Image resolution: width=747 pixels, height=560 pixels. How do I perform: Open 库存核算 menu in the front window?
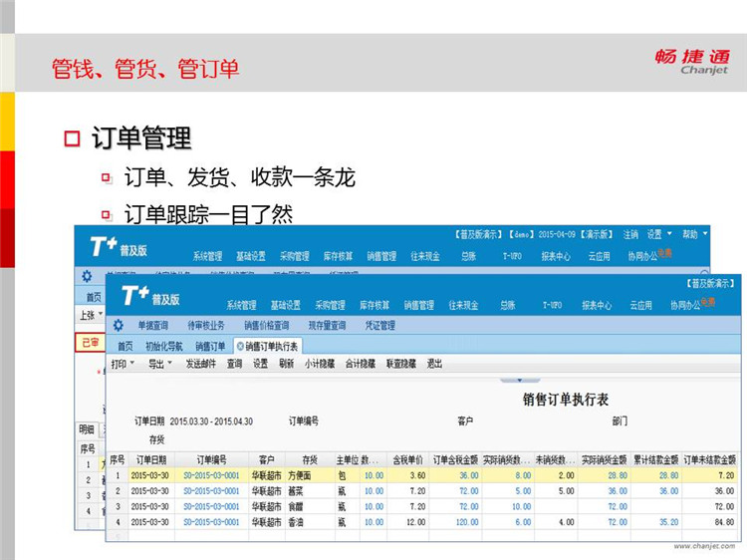(x=373, y=305)
